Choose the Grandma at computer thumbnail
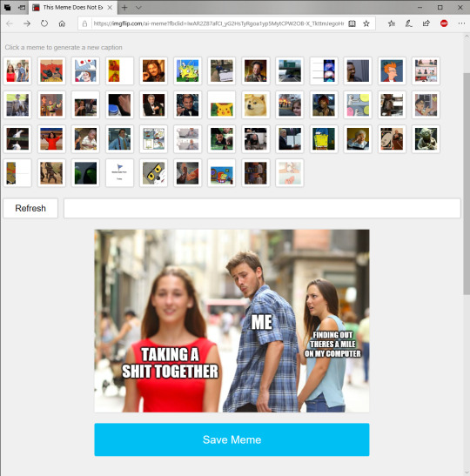 tap(358, 138)
